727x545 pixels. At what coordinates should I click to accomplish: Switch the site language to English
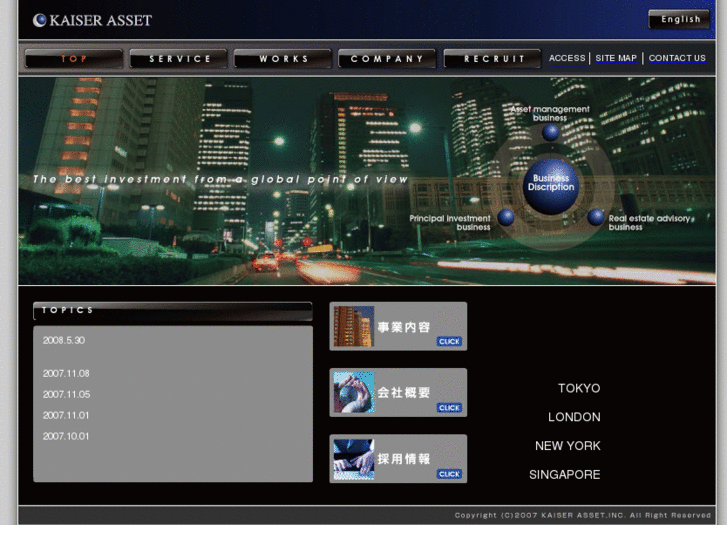(x=680, y=19)
